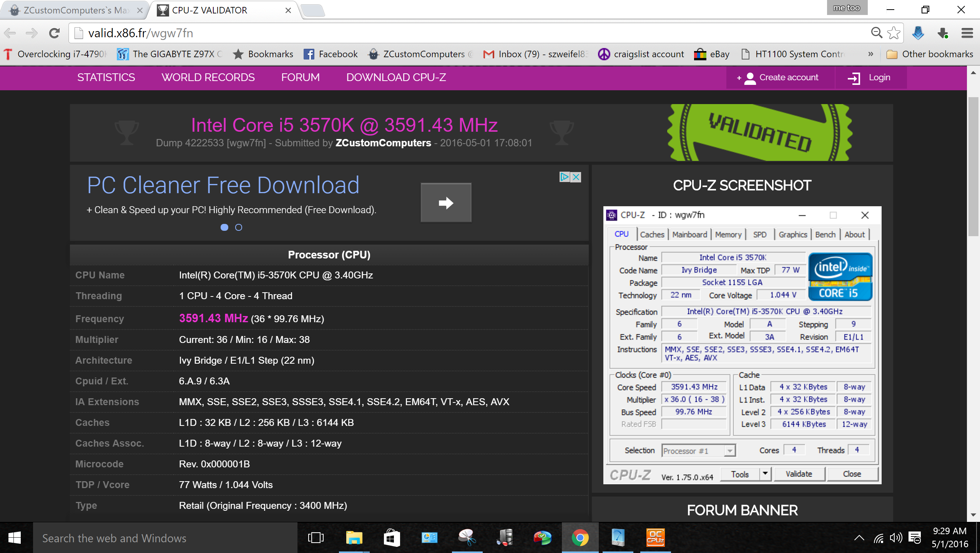
Task: Go forward with the browser forward arrow
Action: (x=32, y=33)
